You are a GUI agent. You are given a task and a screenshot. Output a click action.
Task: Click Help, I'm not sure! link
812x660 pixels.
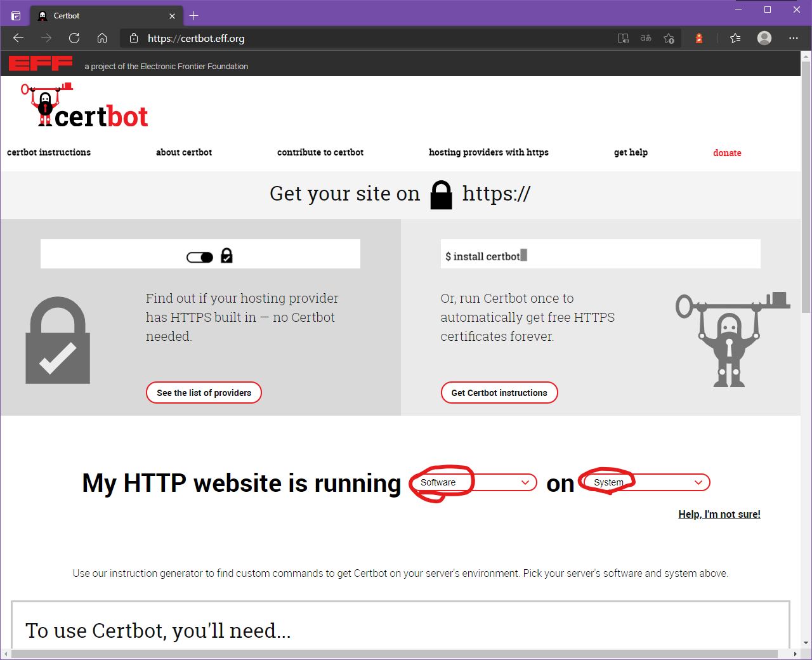(x=719, y=514)
